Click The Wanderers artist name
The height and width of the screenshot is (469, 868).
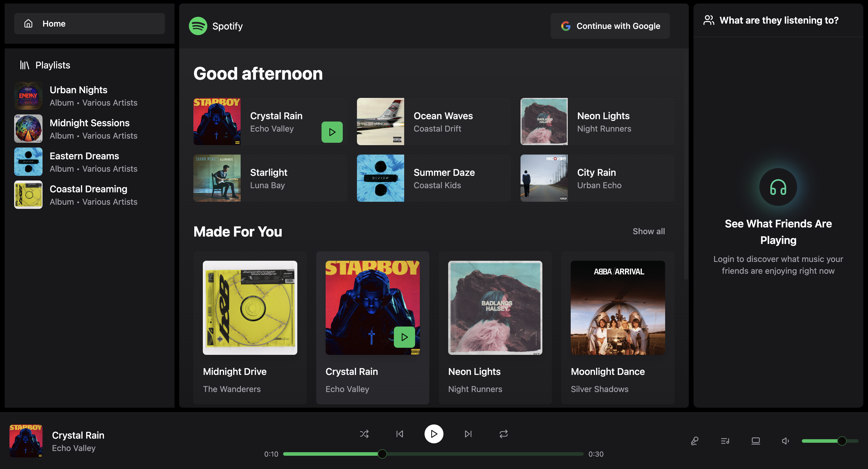(x=232, y=389)
